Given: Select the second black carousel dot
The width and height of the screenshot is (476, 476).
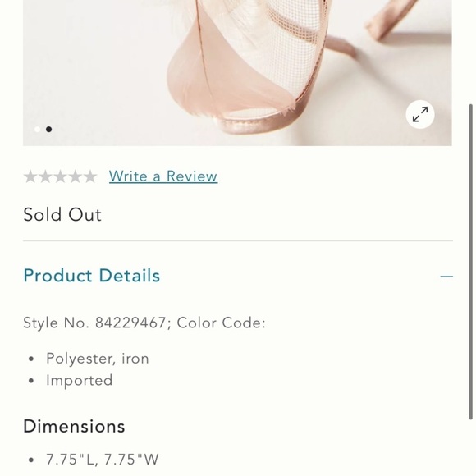Looking at the screenshot, I should tap(48, 130).
